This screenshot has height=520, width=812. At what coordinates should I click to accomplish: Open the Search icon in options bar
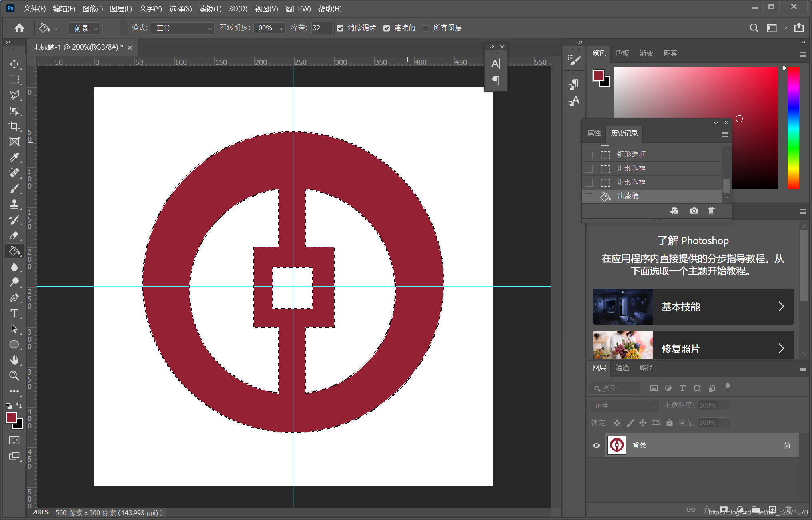(754, 28)
